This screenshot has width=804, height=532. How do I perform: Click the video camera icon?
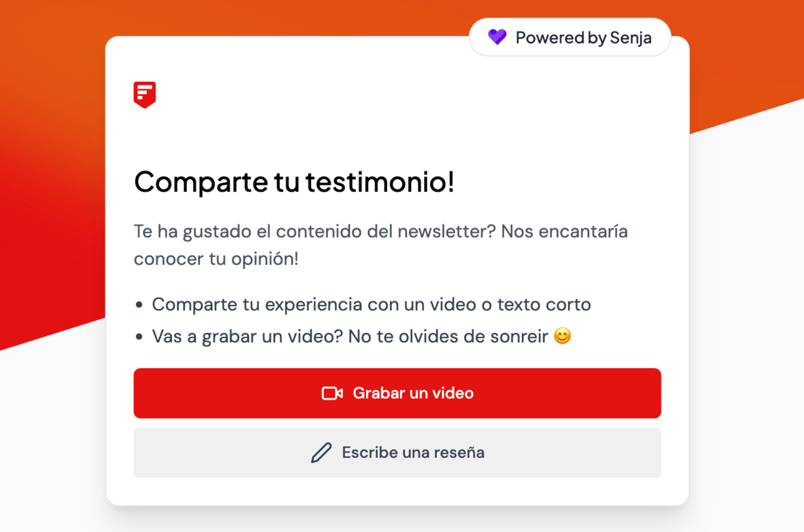332,393
